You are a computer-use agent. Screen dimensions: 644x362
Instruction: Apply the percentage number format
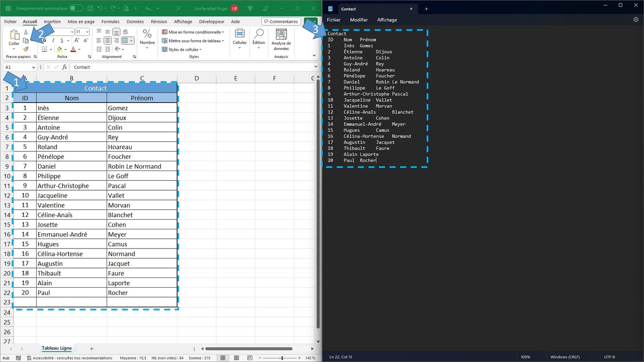pyautogui.click(x=147, y=33)
